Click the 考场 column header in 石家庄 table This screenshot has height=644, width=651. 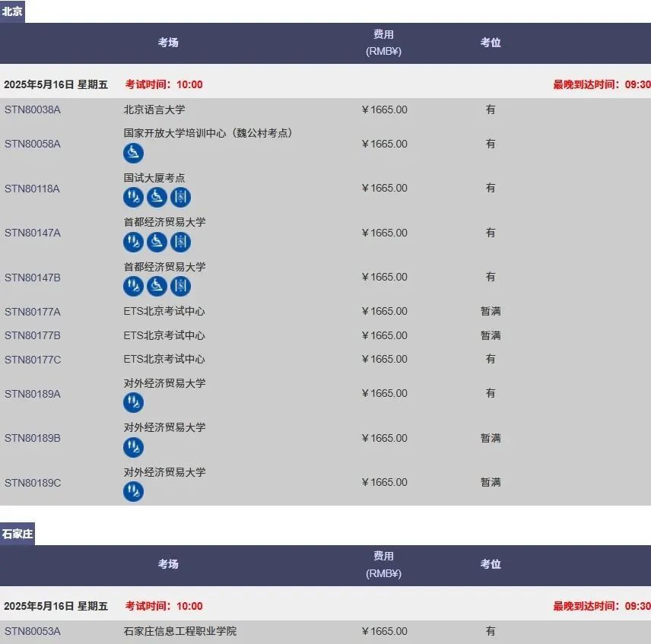tap(168, 564)
